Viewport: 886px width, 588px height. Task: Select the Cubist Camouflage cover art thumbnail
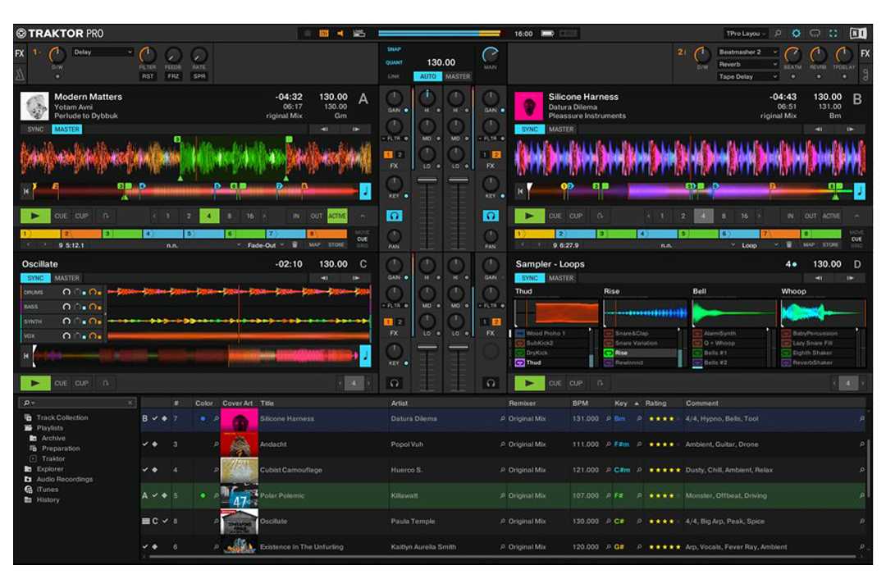239,470
